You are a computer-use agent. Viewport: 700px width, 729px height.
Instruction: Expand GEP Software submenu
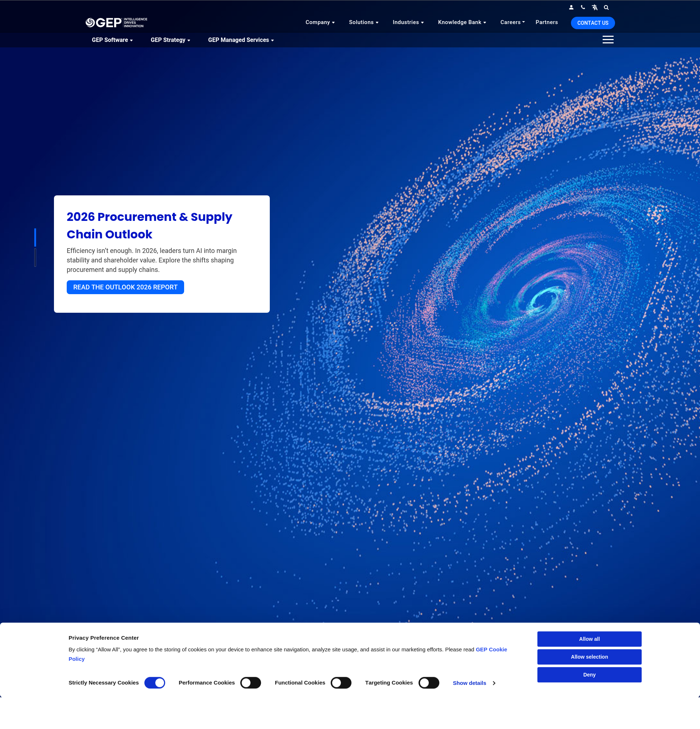112,40
